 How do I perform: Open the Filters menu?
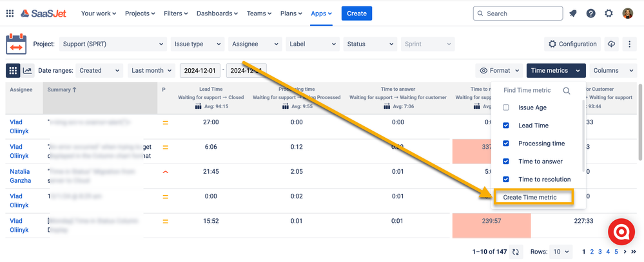(x=176, y=14)
